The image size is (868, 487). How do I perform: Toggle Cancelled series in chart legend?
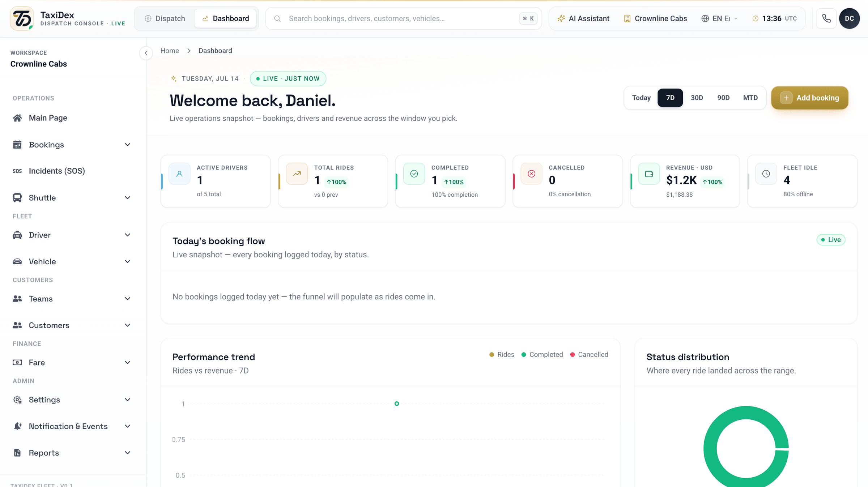[x=589, y=355]
